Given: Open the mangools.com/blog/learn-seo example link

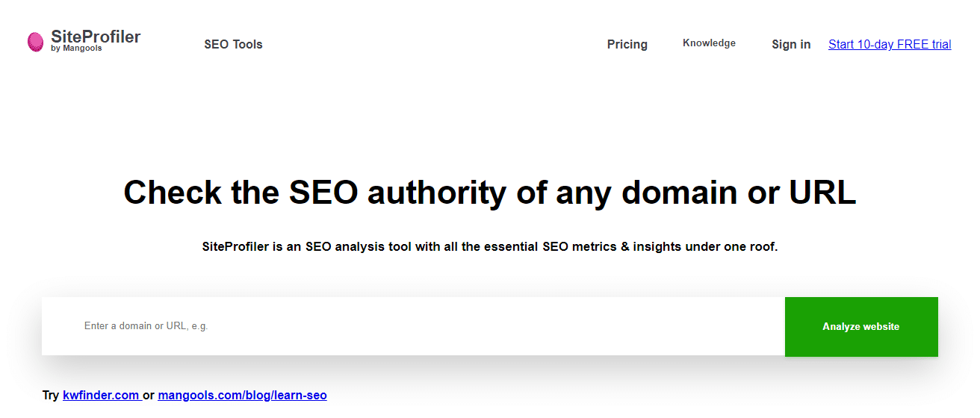Looking at the screenshot, I should point(242,396).
